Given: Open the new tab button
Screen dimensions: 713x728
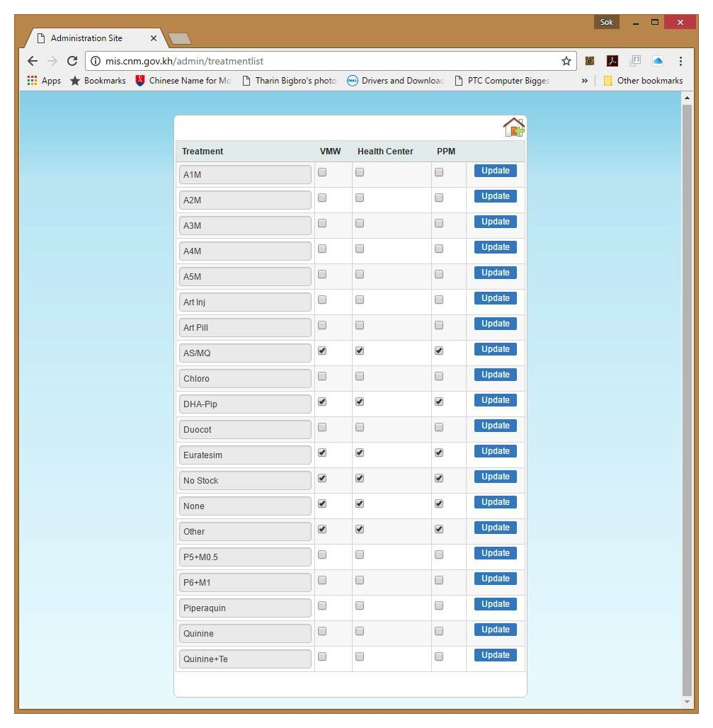Looking at the screenshot, I should point(179,38).
